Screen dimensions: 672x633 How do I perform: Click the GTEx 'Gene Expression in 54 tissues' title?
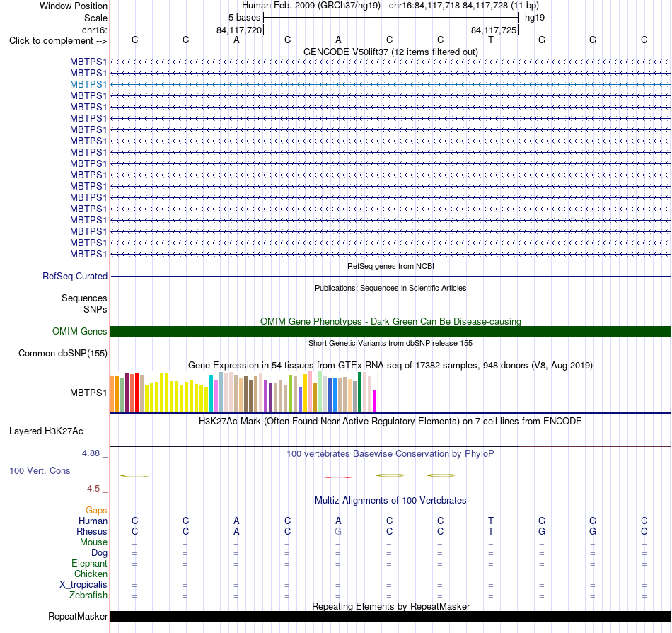[390, 365]
